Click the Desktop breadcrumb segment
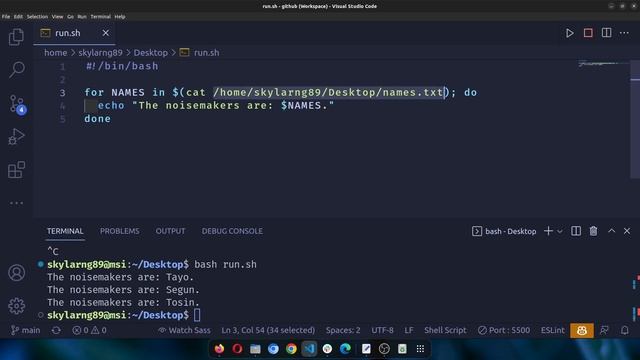The image size is (640, 360). 151,53
